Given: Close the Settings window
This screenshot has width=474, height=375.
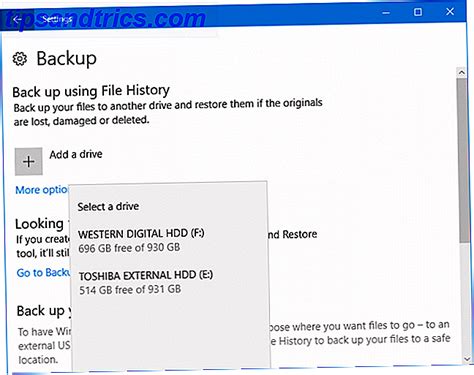Looking at the screenshot, I should tap(450, 12).
